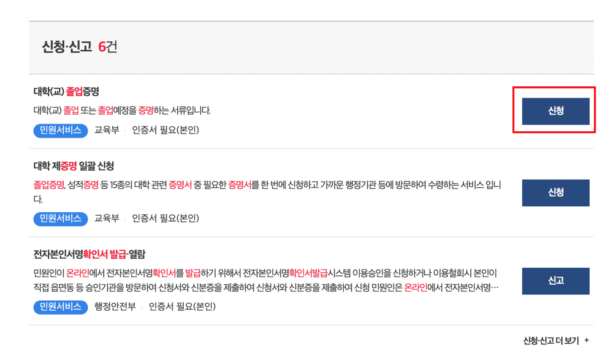Click description mentioning 15종의 대학 관련 증명서
Viewport: 605px width, 364px height.
pyautogui.click(x=266, y=186)
